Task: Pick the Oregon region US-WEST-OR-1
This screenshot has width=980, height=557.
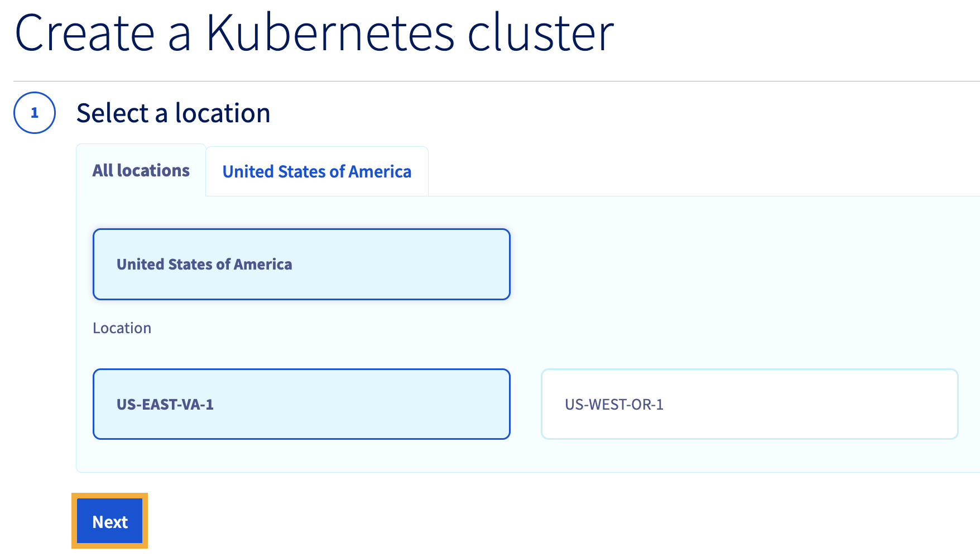Action: tap(750, 404)
